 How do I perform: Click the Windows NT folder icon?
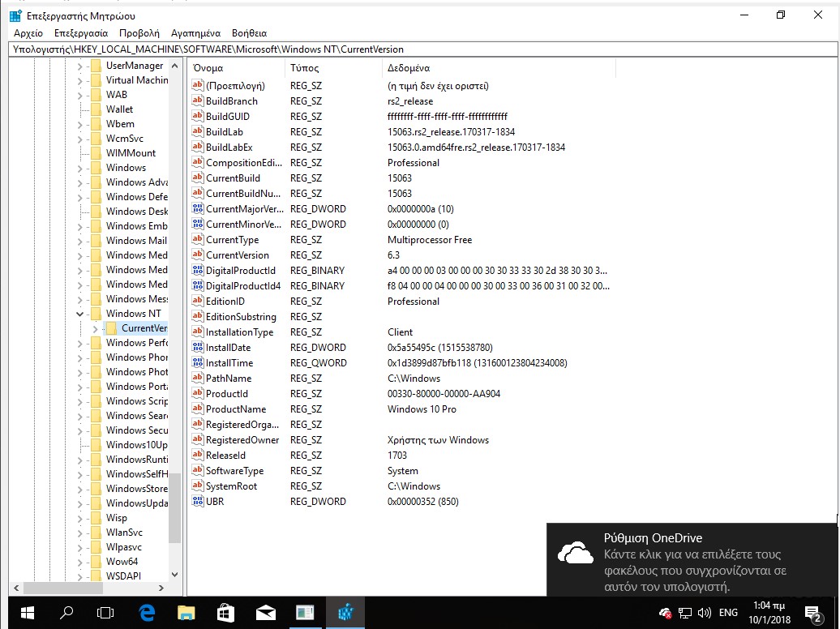point(96,314)
